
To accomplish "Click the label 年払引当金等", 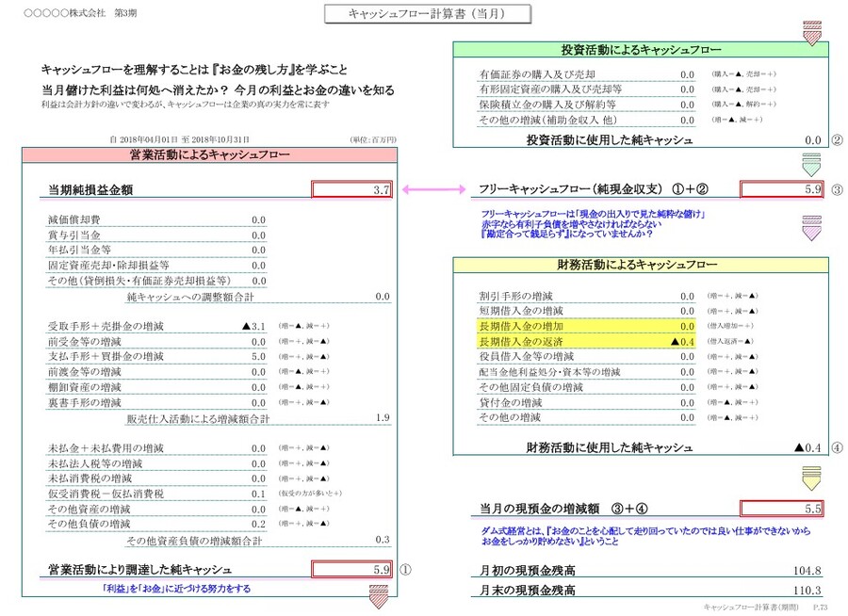I will click(79, 250).
